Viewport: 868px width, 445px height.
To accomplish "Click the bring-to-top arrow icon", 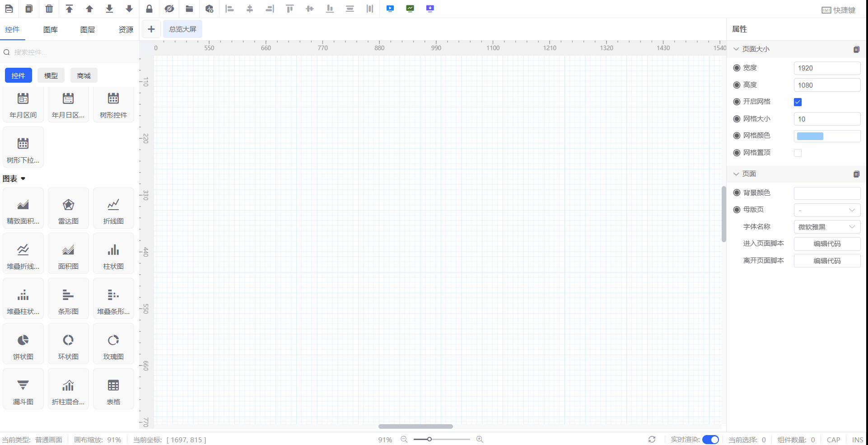I will click(69, 9).
